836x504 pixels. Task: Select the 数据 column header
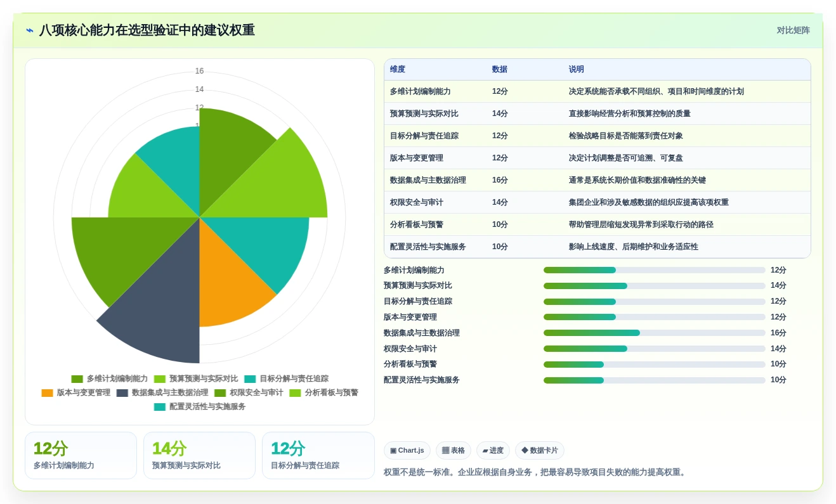pos(500,69)
